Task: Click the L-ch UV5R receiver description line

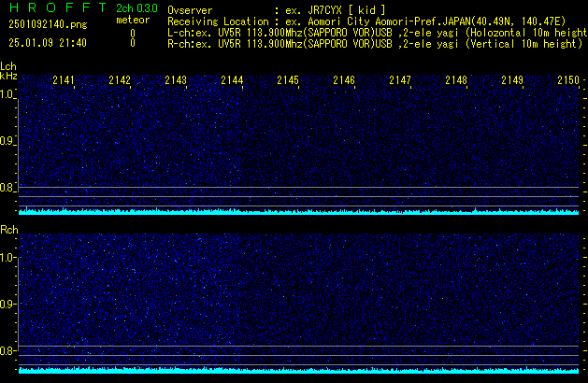Action: click(x=378, y=33)
